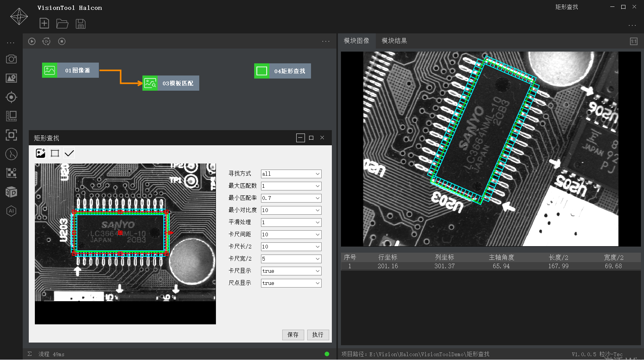Click the sigma summary icon in status bar
This screenshot has height=360, width=644.
click(30, 354)
